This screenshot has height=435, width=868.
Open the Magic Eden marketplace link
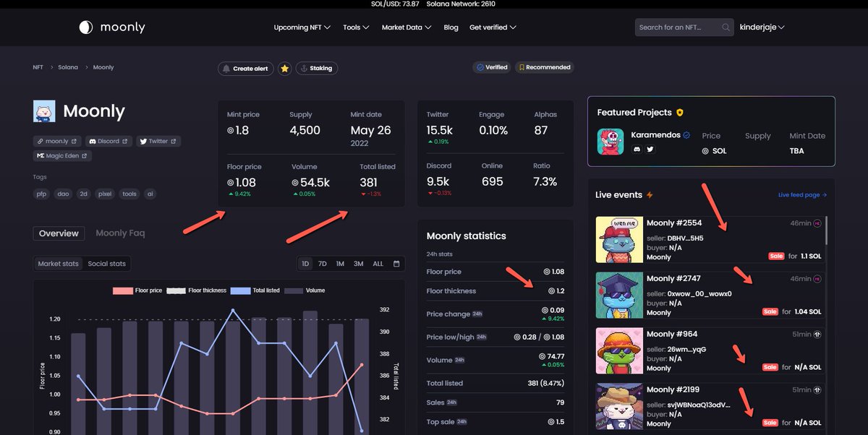point(62,156)
